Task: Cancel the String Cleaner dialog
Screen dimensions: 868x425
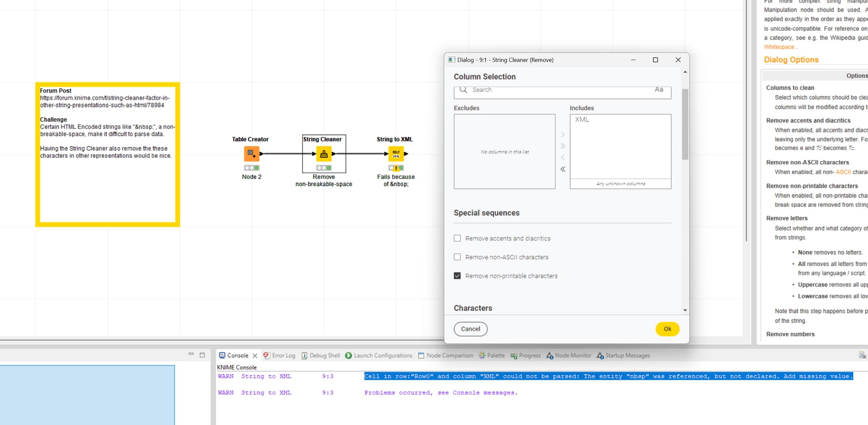Action: pos(470,329)
